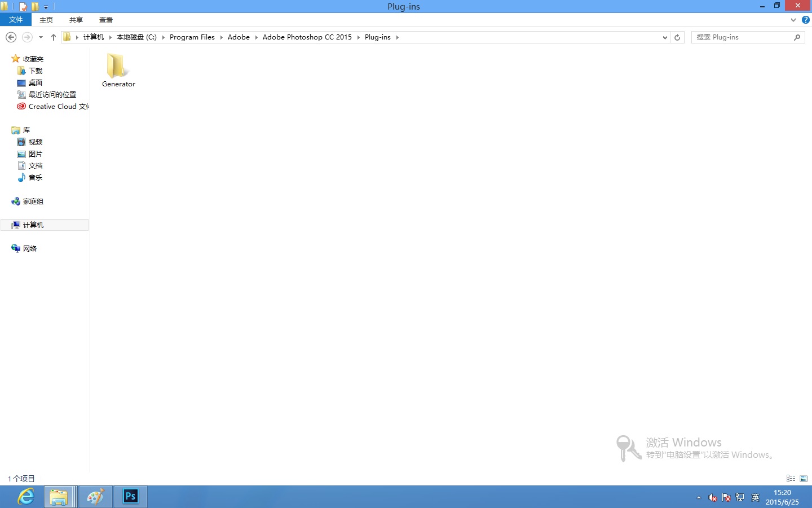Expand address bar history dropdown

665,37
